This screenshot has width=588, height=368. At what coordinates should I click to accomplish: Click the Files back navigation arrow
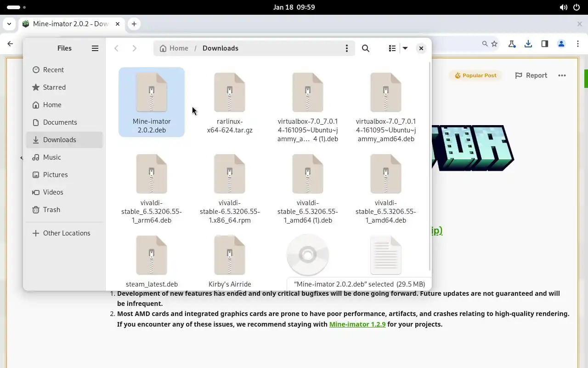[x=116, y=48]
